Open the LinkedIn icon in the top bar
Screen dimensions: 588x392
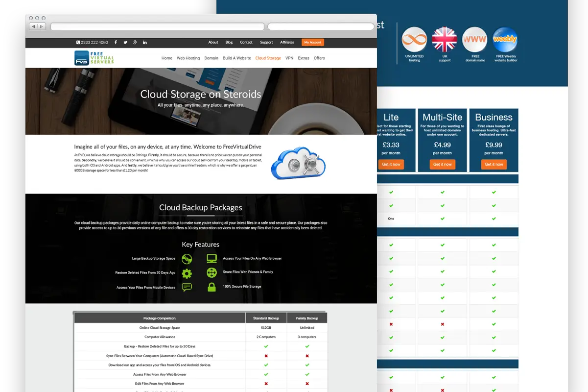coord(145,43)
